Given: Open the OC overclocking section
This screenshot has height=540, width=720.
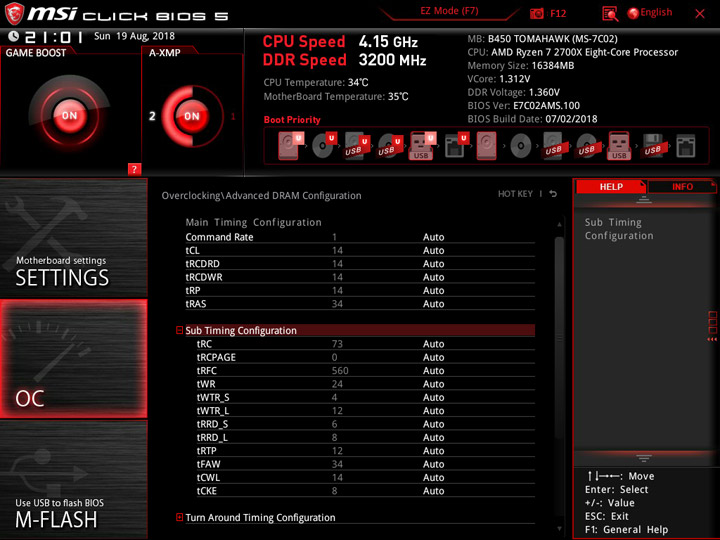Looking at the screenshot, I should click(x=73, y=359).
